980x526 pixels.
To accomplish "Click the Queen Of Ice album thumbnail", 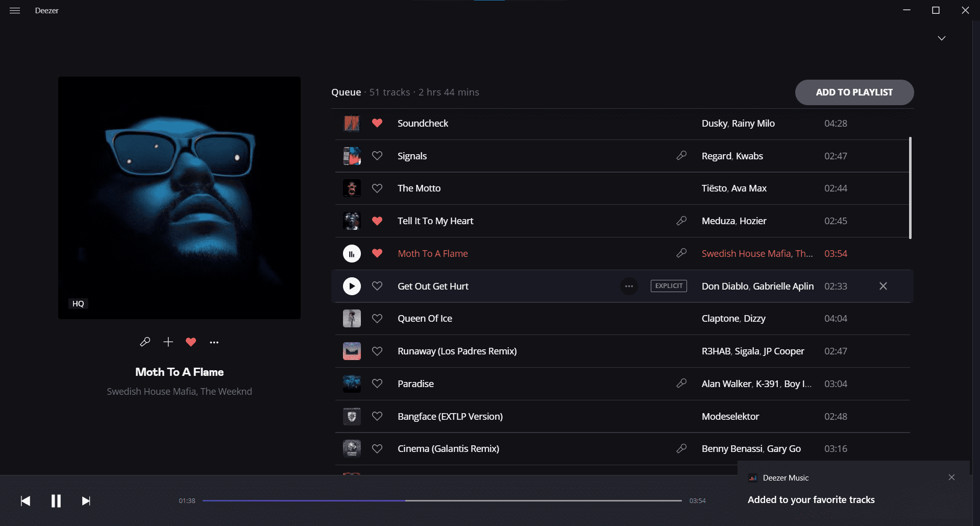I will (352, 319).
